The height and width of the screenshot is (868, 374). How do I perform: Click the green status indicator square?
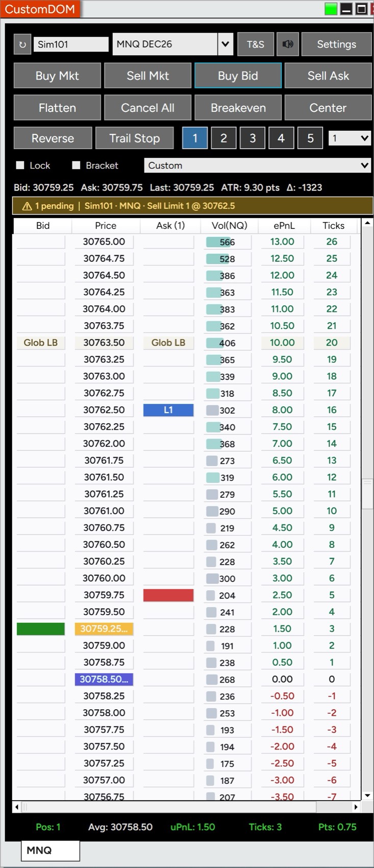pyautogui.click(x=331, y=9)
